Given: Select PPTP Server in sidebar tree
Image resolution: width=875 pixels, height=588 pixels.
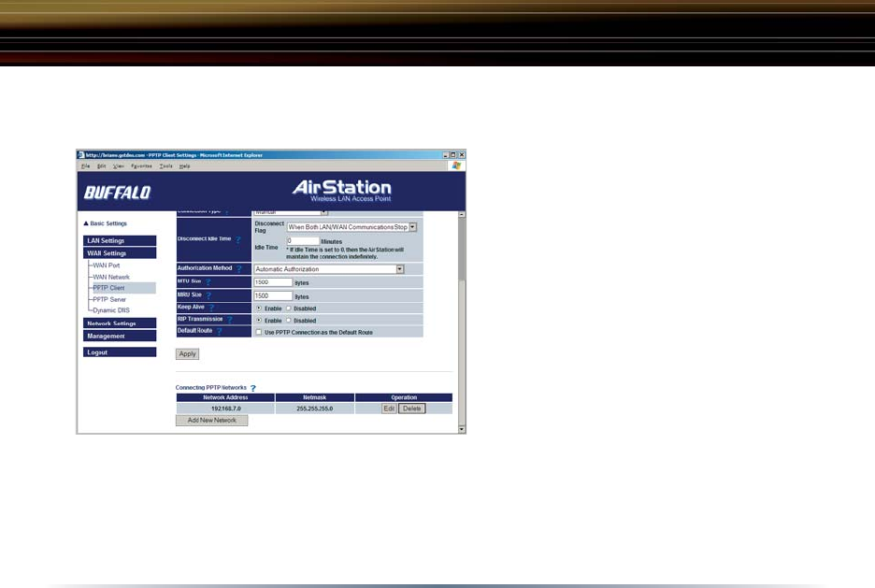Looking at the screenshot, I should (x=109, y=299).
